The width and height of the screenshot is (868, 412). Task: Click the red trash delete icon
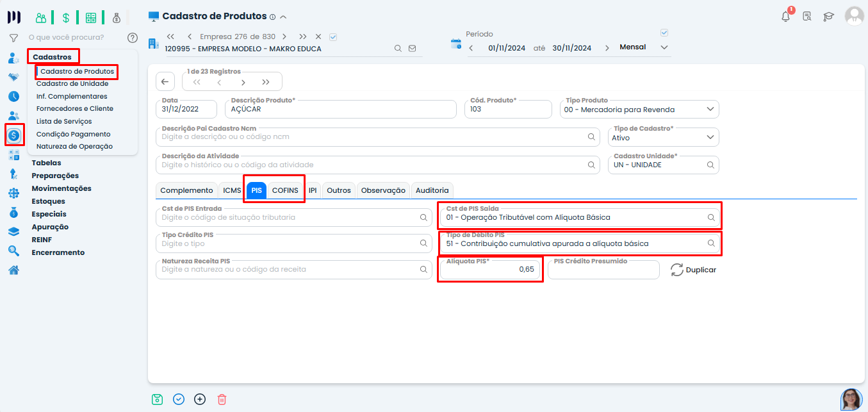[x=222, y=399]
